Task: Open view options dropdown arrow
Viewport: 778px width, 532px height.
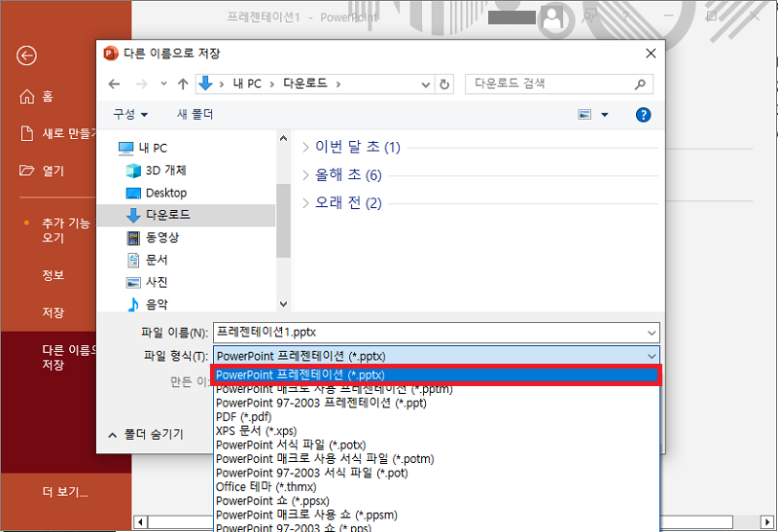Action: 604,115
